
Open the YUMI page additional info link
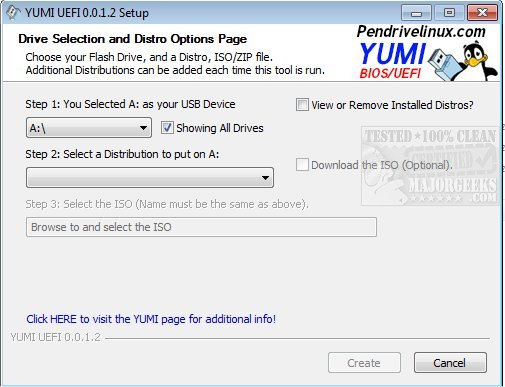coord(151,319)
